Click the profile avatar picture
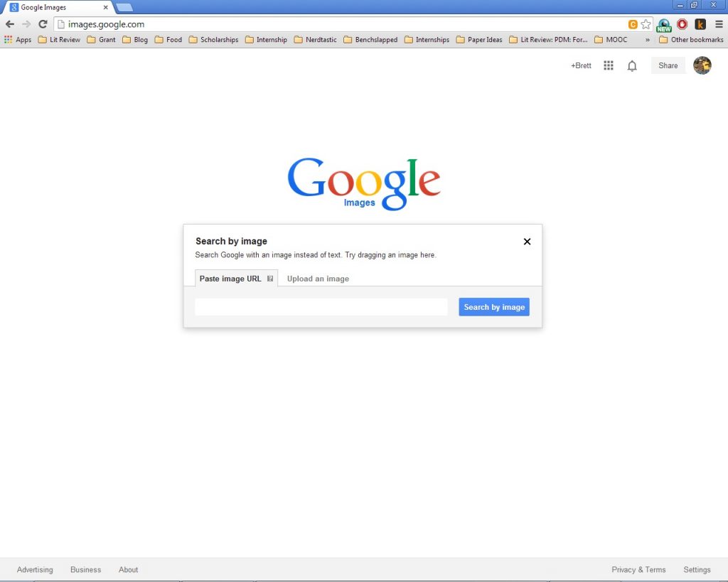Image resolution: width=728 pixels, height=582 pixels. [702, 65]
